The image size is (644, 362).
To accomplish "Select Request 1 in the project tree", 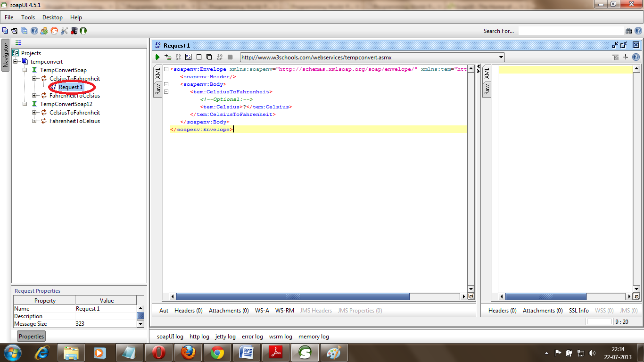I will [71, 87].
